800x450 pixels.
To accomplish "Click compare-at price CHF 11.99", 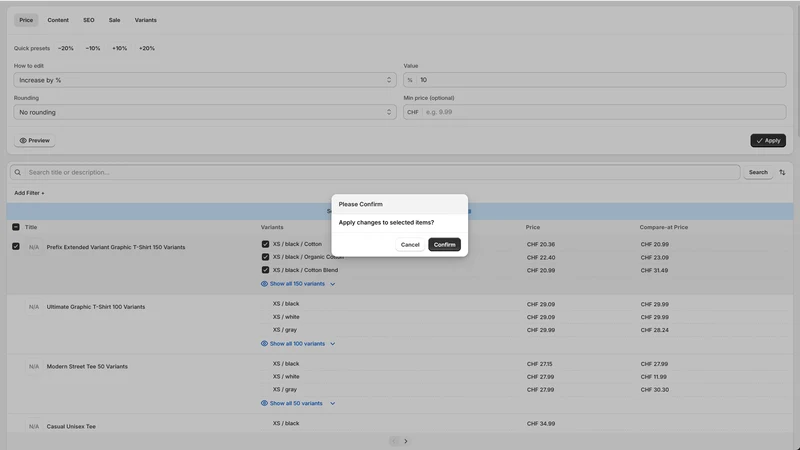I will coord(654,377).
